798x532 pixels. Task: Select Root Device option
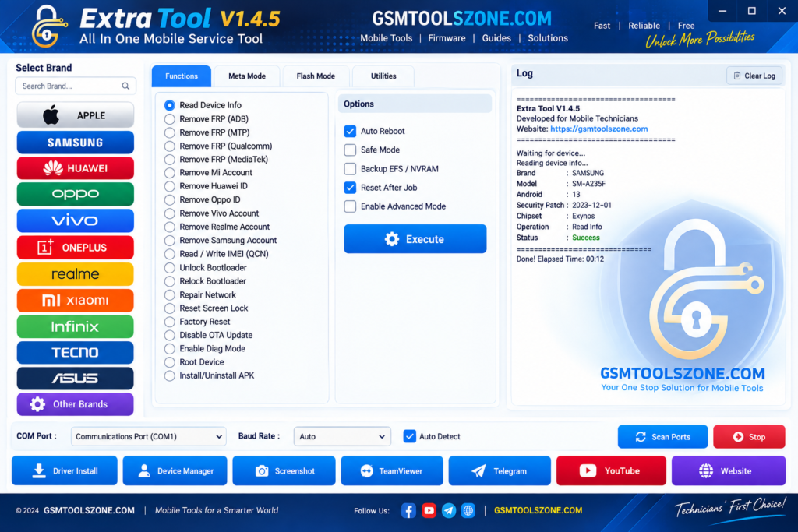tap(169, 362)
